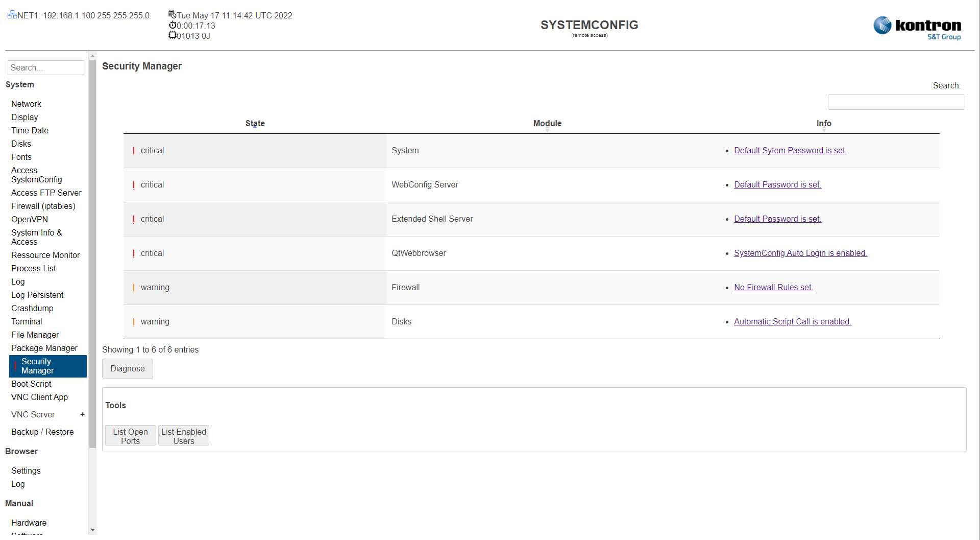The width and height of the screenshot is (980, 540).
Task: Open Firewall (iptables) settings page
Action: pyautogui.click(x=43, y=206)
